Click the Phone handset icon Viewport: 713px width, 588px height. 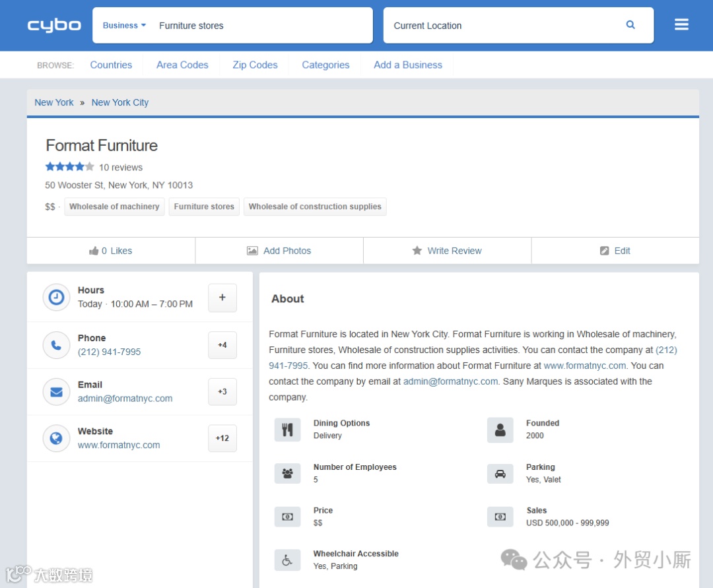coord(56,345)
